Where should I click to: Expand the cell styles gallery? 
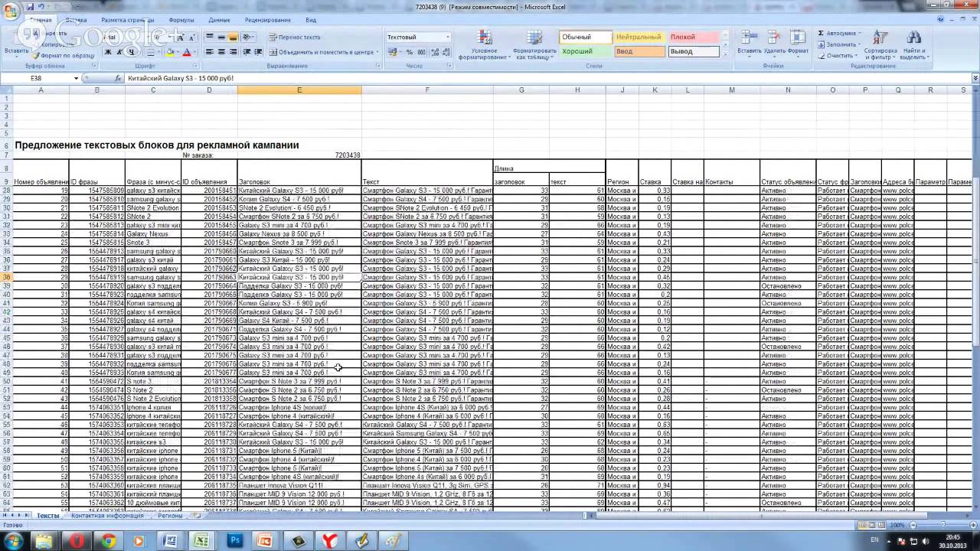click(x=725, y=54)
